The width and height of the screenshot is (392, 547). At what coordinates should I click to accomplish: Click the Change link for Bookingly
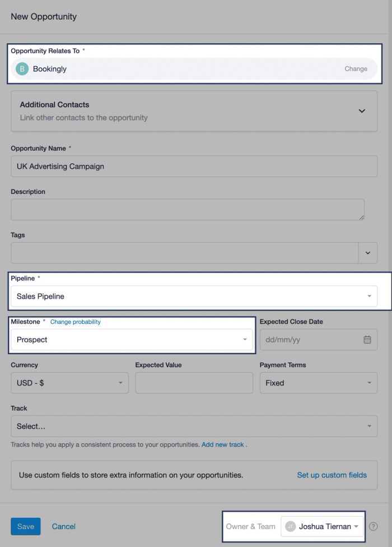tap(356, 69)
